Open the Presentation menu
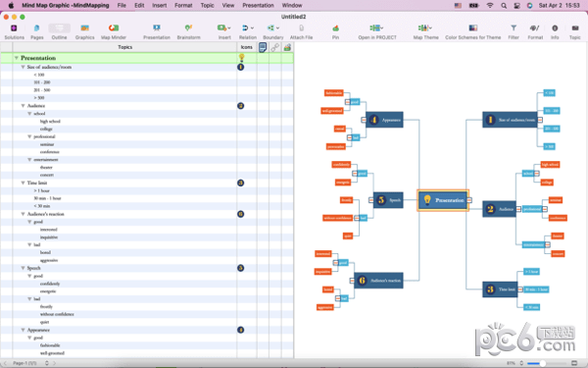 [258, 5]
